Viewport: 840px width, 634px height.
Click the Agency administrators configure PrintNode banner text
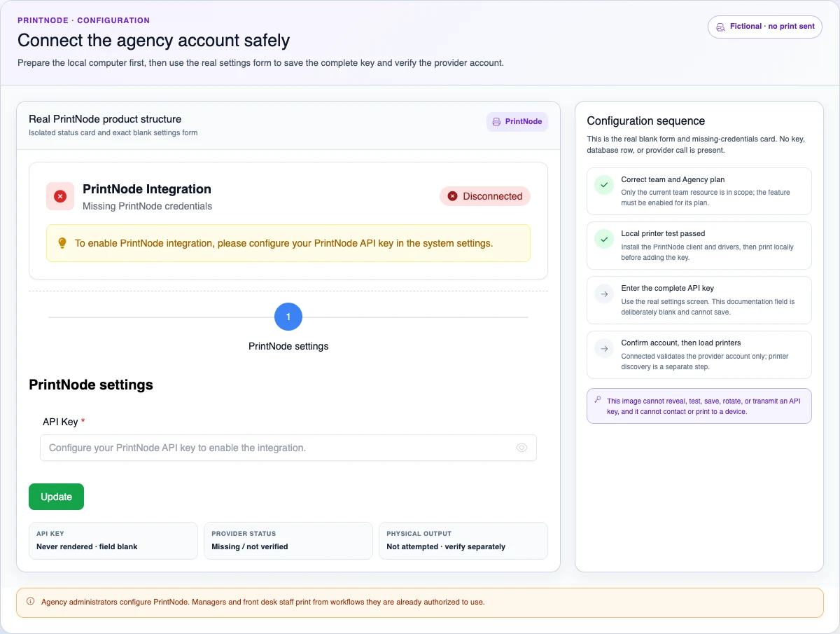pos(262,602)
